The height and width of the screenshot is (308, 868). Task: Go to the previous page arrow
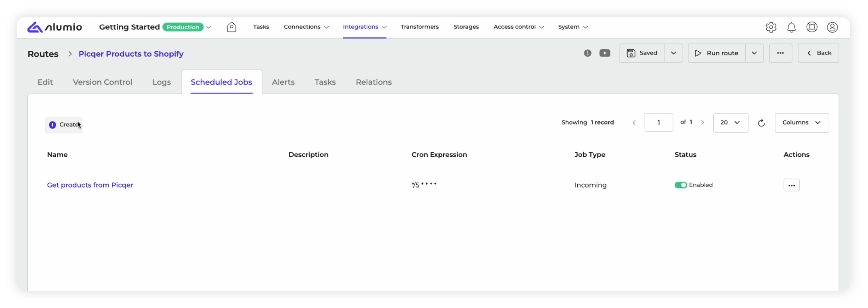tap(634, 122)
